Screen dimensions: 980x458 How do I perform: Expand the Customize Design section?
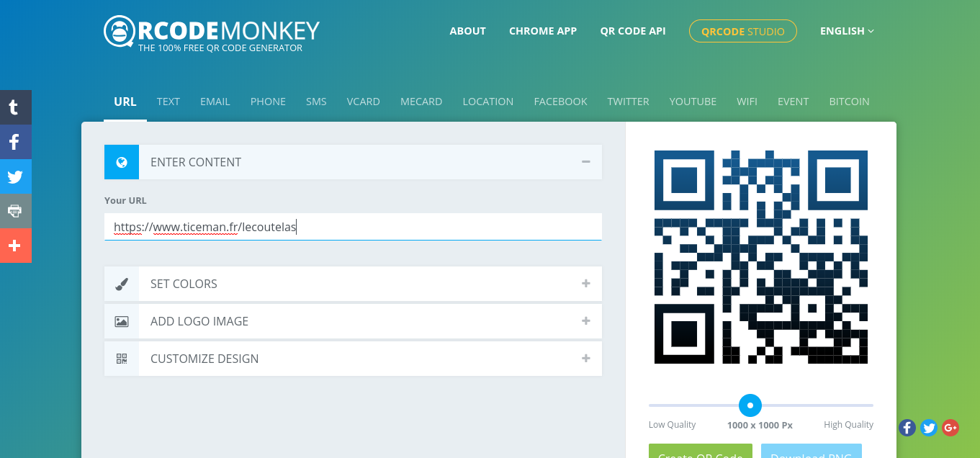point(586,359)
